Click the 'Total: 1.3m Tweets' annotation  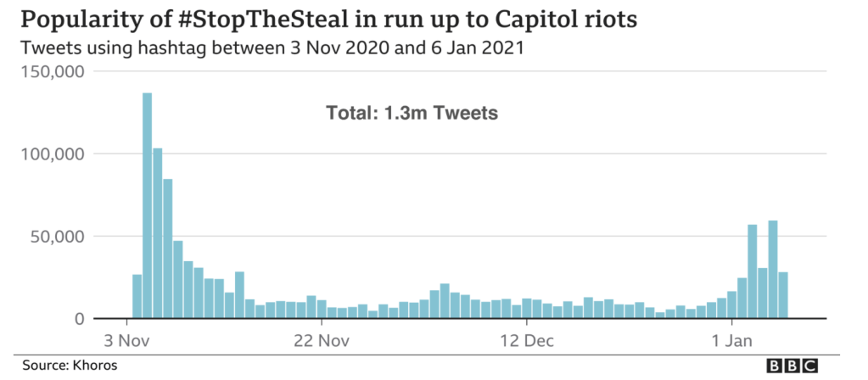(412, 113)
